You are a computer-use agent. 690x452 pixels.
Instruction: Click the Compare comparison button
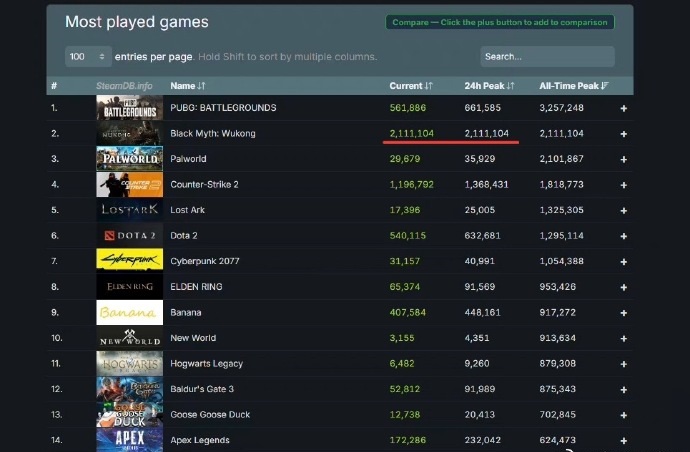tap(500, 22)
